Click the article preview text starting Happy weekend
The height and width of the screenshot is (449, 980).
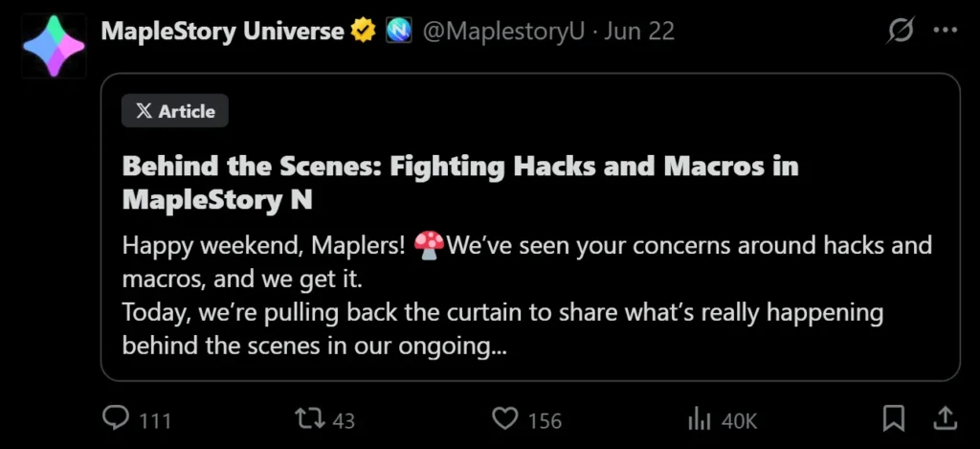(x=526, y=295)
